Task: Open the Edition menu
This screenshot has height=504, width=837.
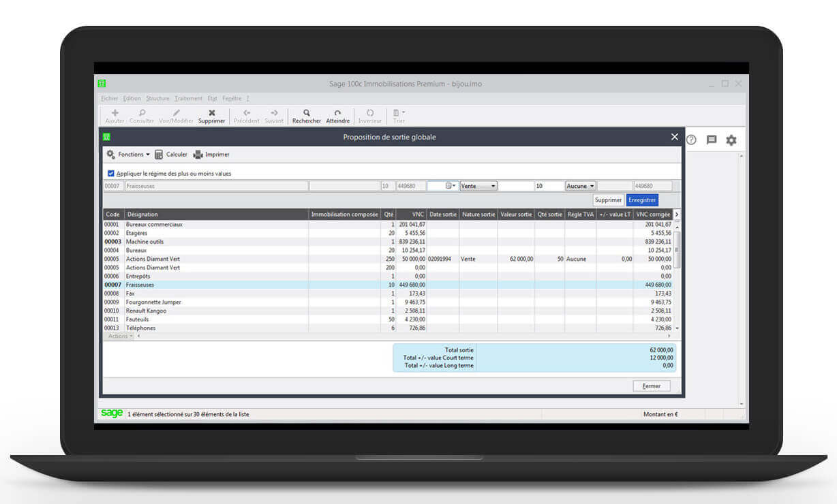Action: pos(132,98)
